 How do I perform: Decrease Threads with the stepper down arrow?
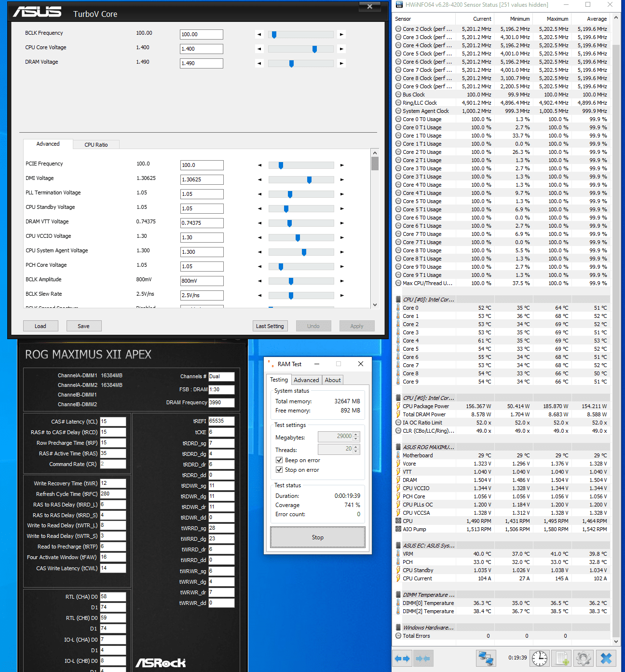click(356, 452)
